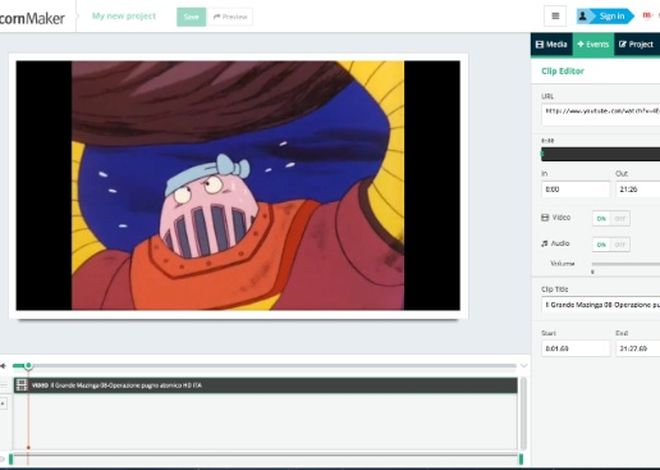Image resolution: width=660 pixels, height=470 pixels.
Task: Click the right zoom bar handle
Action: [x=521, y=459]
